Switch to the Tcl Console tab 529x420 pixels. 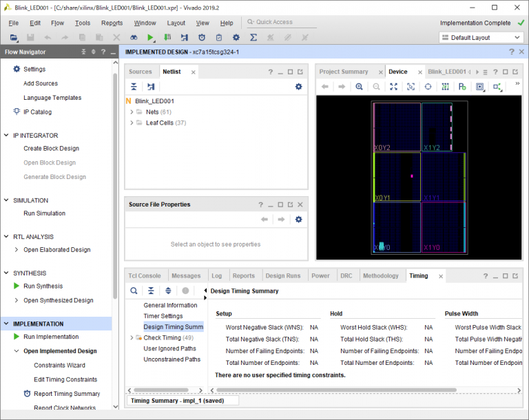click(145, 275)
